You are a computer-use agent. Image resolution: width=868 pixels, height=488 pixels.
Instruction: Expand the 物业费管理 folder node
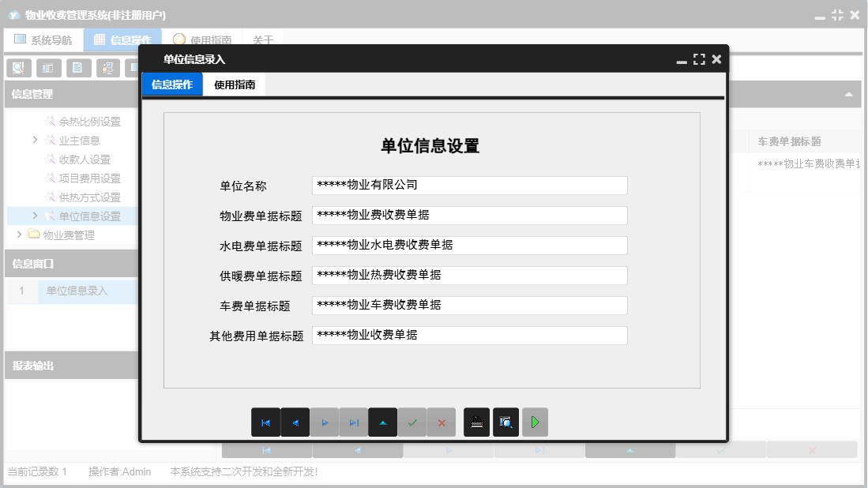pos(20,235)
